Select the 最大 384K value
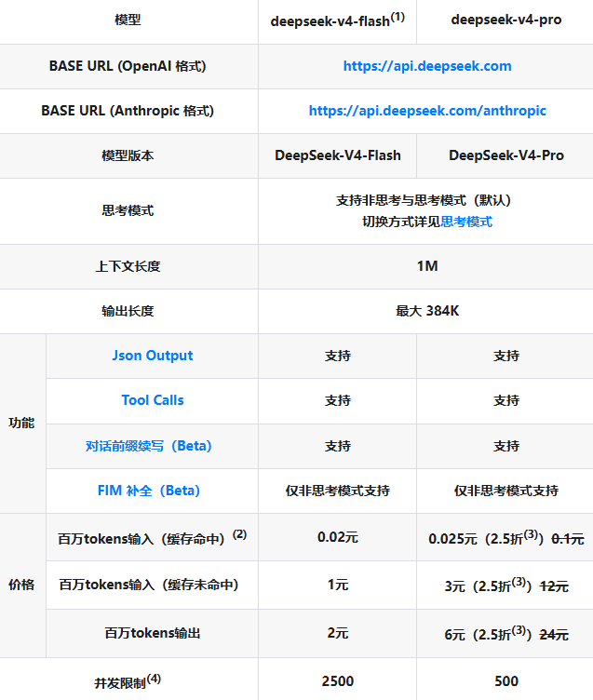This screenshot has width=593, height=700. point(427,311)
